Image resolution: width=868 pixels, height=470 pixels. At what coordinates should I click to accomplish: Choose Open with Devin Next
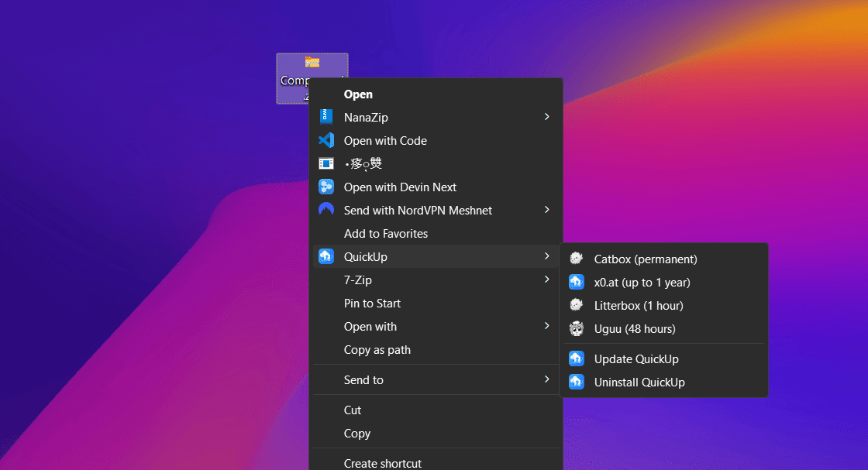tap(436, 187)
